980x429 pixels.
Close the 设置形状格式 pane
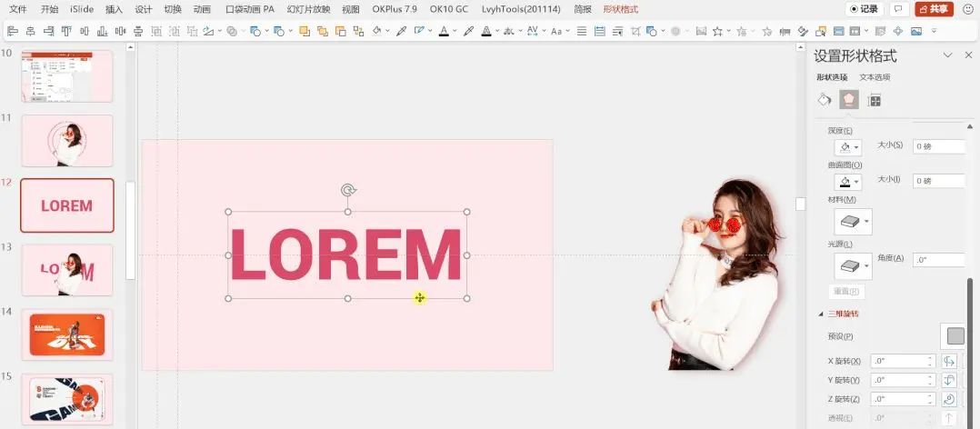pyautogui.click(x=968, y=55)
